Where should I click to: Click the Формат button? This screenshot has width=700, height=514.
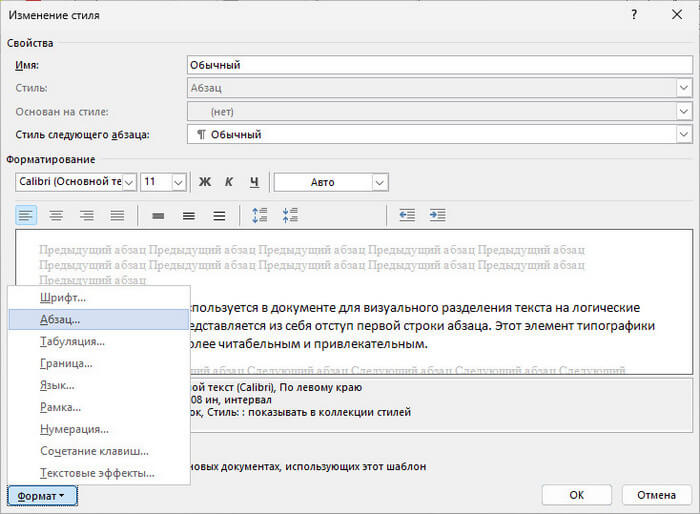(42, 496)
